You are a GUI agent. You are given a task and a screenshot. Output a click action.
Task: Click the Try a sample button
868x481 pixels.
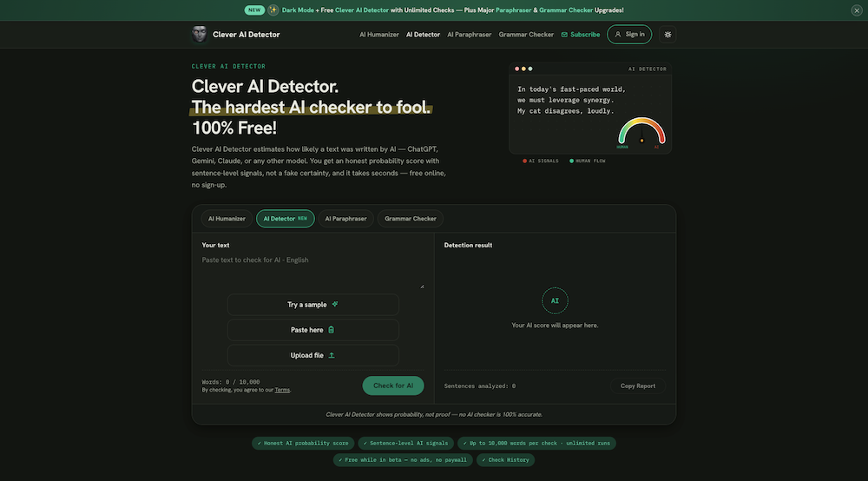click(312, 305)
